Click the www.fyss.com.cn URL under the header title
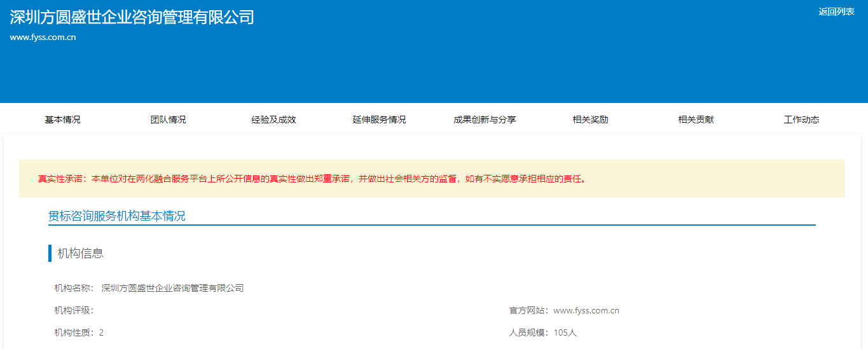868x349 pixels. point(43,38)
